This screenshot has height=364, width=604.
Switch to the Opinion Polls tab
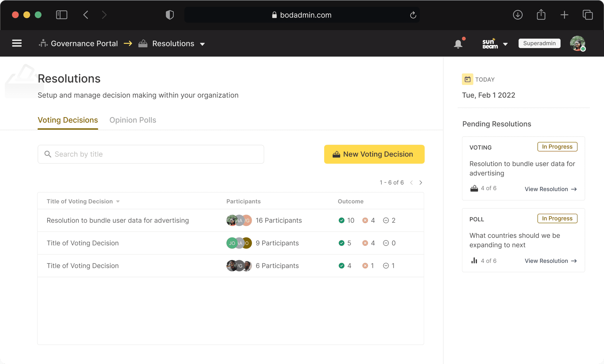coord(133,120)
